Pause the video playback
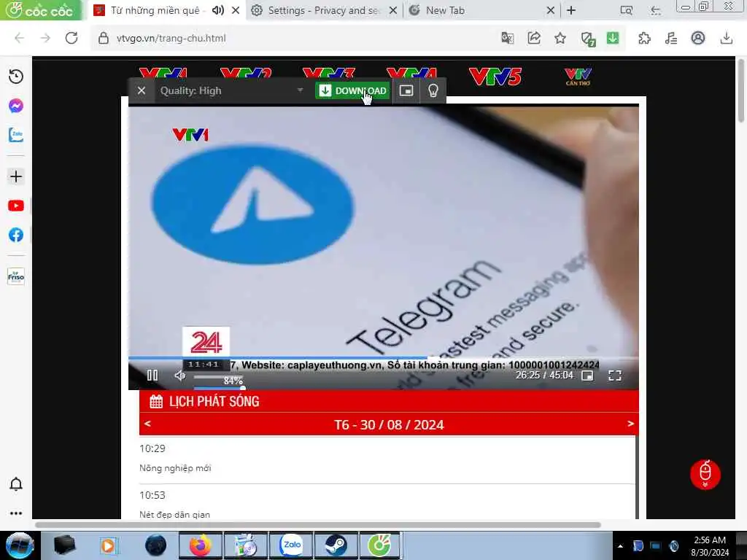Screen dimensions: 747x560 pyautogui.click(x=152, y=376)
